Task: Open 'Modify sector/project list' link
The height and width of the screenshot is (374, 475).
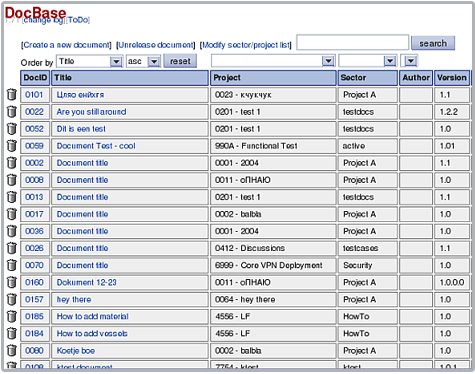Action: click(246, 45)
